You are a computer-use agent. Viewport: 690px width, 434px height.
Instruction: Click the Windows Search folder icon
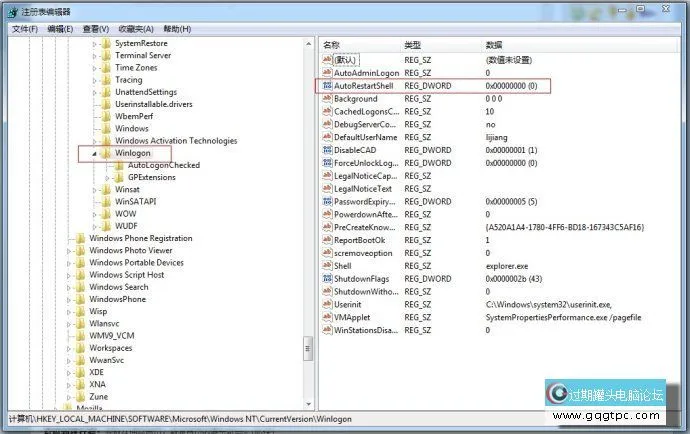[81, 287]
